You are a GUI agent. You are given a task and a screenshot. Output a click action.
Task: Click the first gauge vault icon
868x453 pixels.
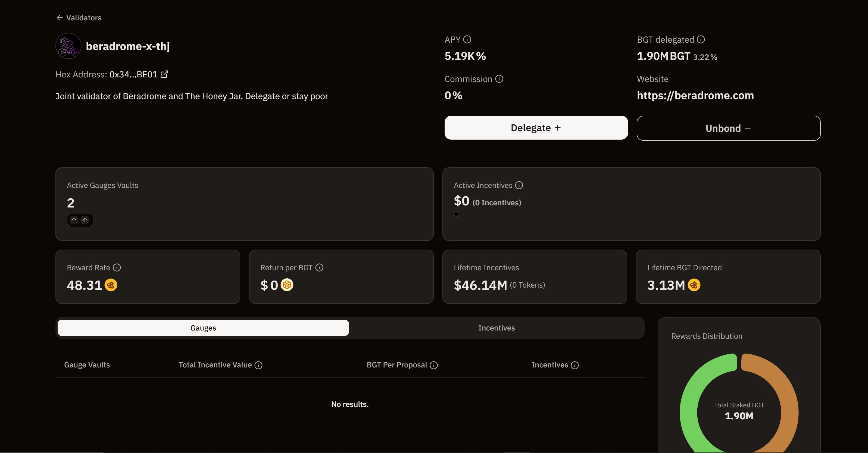(x=74, y=220)
